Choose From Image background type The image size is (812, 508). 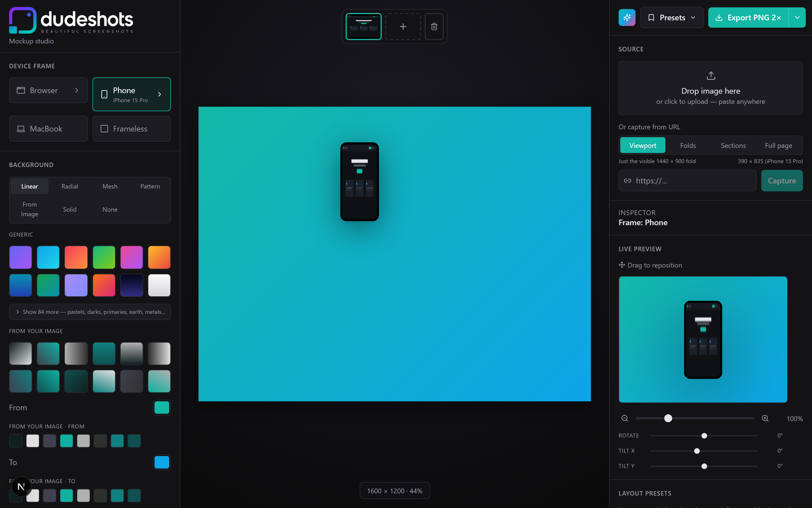(x=30, y=209)
